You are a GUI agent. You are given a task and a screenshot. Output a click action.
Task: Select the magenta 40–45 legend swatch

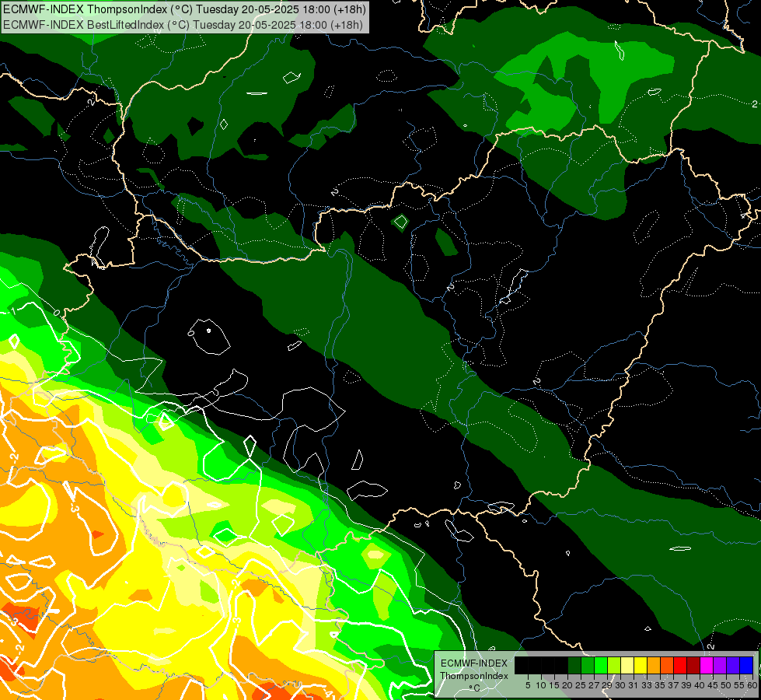(707, 665)
